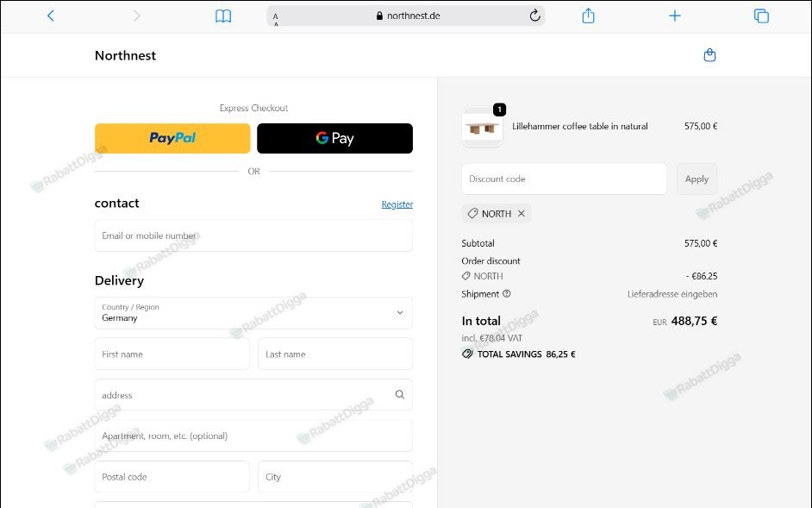Click the Lillehammer coffee table in natural text
812x508 pixels.
click(x=580, y=126)
